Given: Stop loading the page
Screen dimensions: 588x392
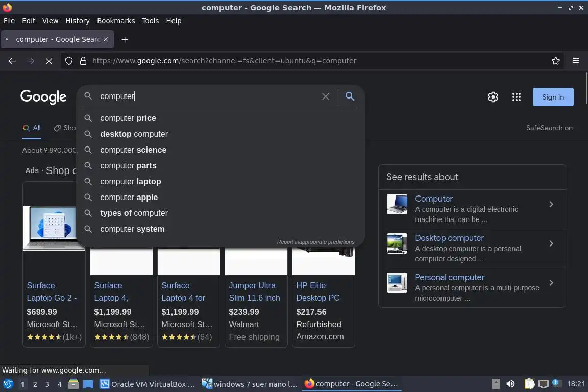Looking at the screenshot, I should (49, 61).
